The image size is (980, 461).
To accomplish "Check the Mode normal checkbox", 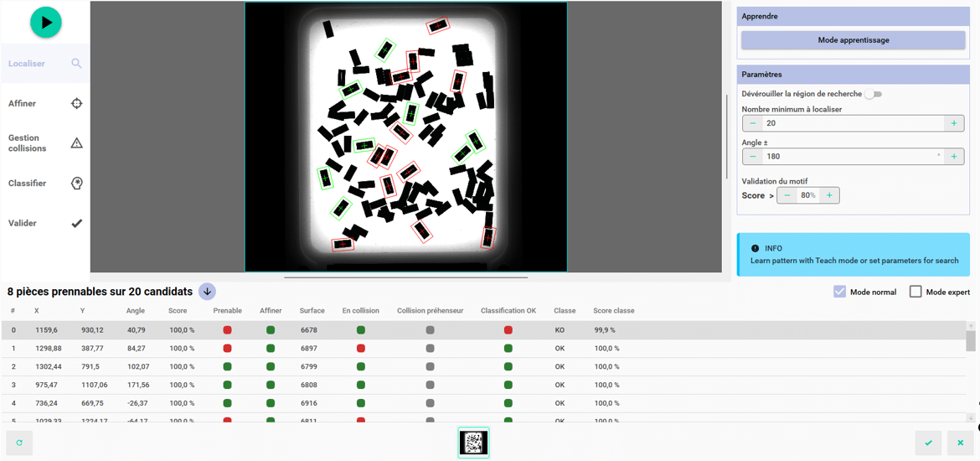I will point(839,292).
